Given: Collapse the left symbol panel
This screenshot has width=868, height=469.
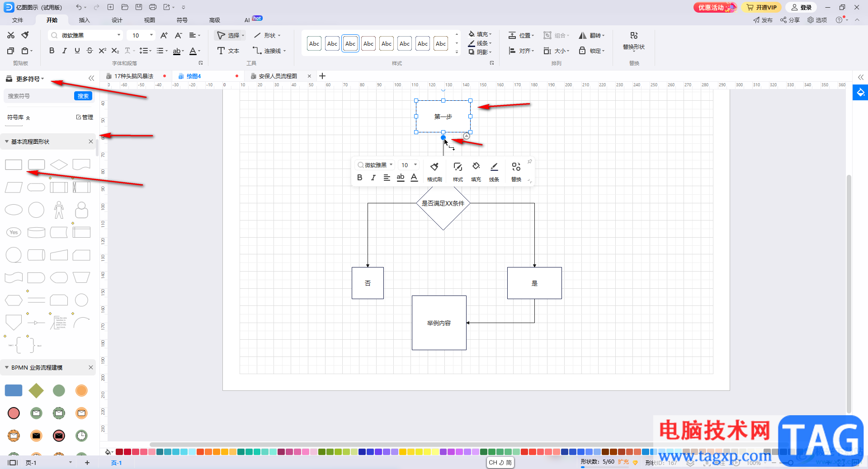Looking at the screenshot, I should (x=91, y=78).
